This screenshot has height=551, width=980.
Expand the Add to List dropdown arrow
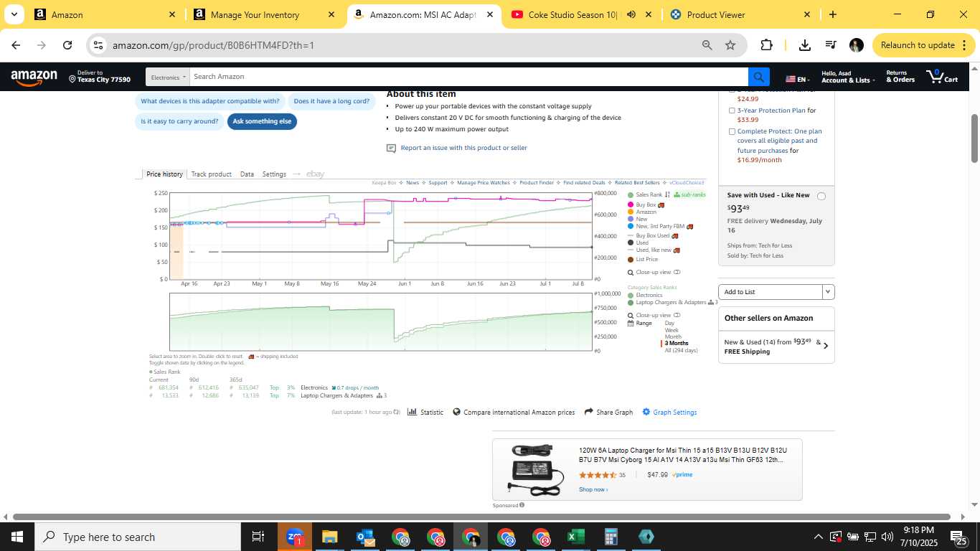point(829,292)
